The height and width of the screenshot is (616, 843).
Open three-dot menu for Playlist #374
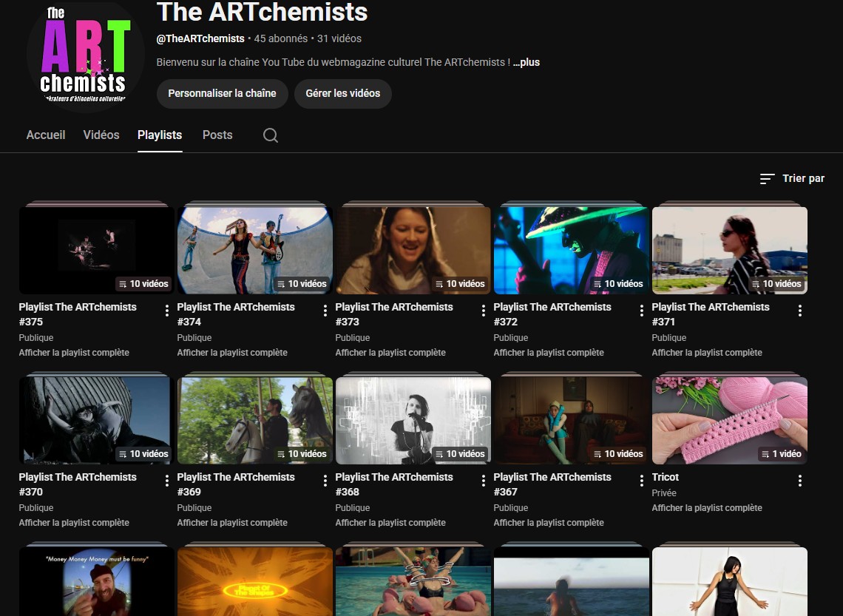click(325, 310)
